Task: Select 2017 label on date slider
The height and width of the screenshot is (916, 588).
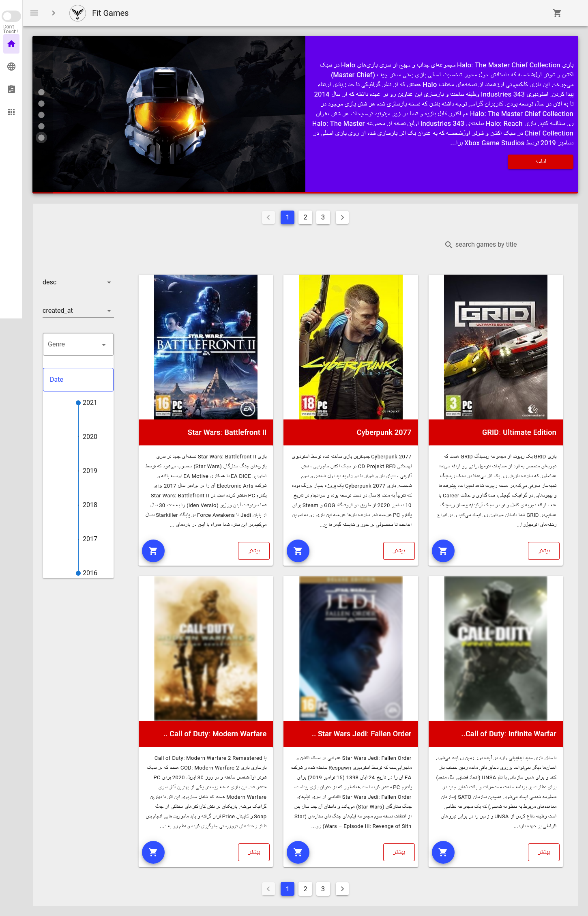Action: tap(90, 539)
